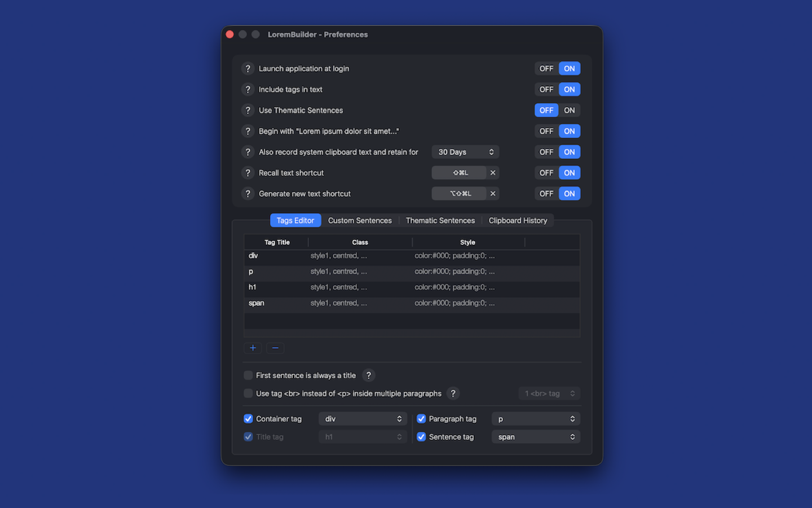This screenshot has height=508, width=812.
Task: Enable First sentence is always a title
Action: click(248, 375)
